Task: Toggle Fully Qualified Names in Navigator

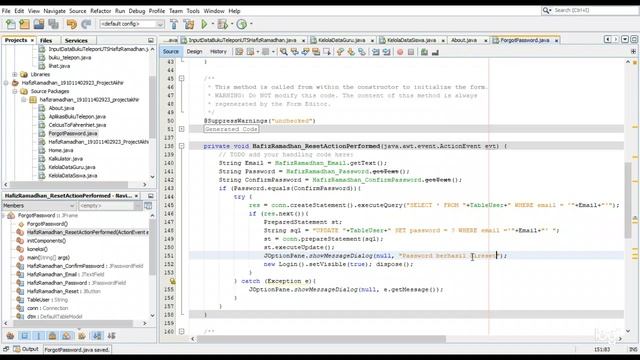Action: click(82, 336)
